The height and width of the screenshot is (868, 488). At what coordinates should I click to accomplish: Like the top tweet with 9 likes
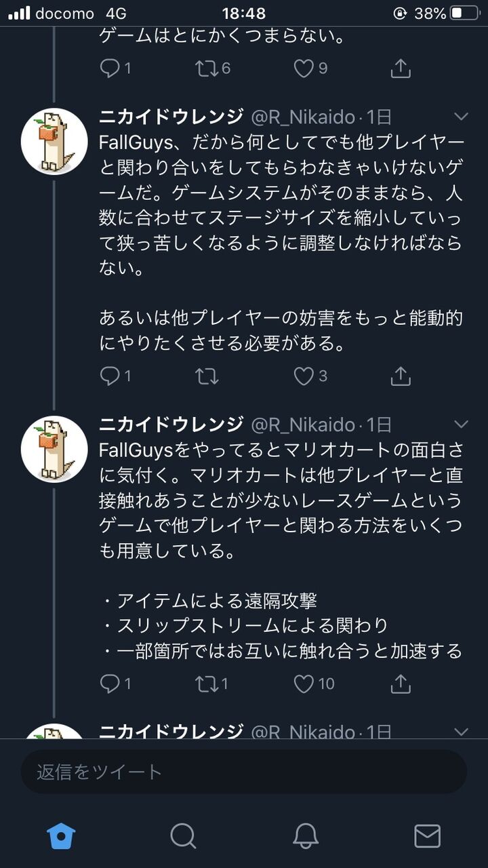point(304,68)
